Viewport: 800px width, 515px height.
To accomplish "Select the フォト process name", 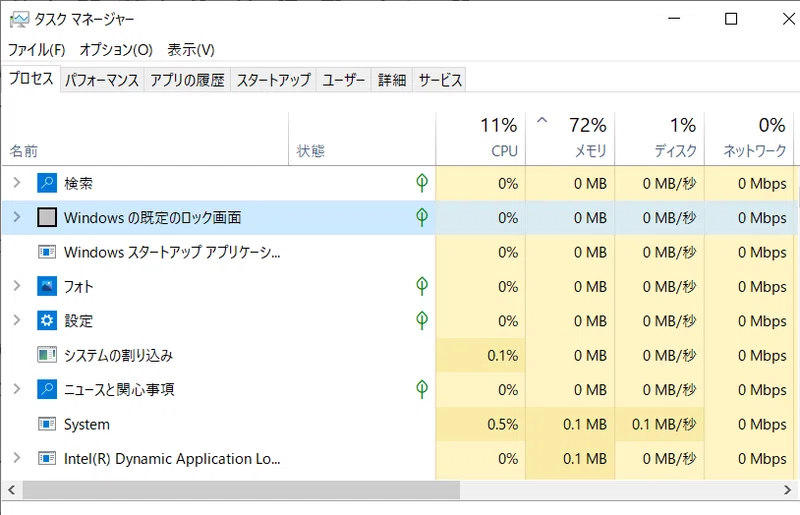I will [78, 287].
